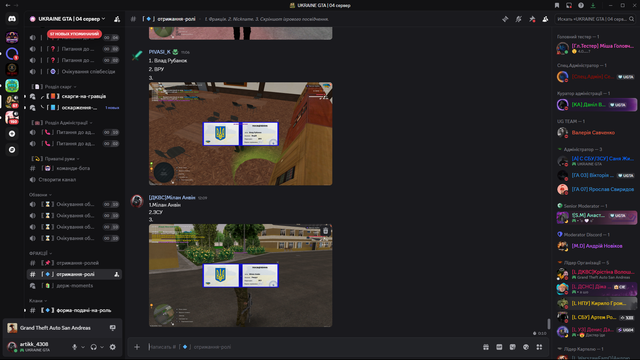Image resolution: width=640 pixels, height=360 pixels.
Task: Click the red new mentions banner
Action: coord(74,34)
